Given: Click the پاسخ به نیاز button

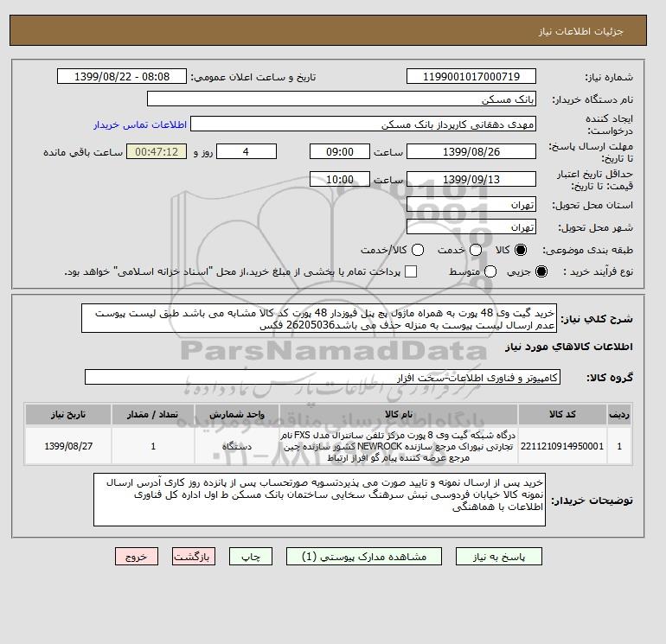Looking at the screenshot, I should click(x=499, y=557).
